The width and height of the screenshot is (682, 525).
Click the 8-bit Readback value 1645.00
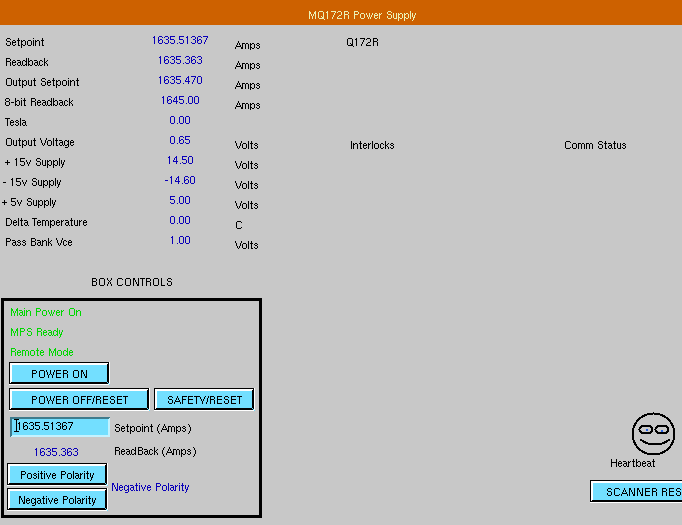180,100
